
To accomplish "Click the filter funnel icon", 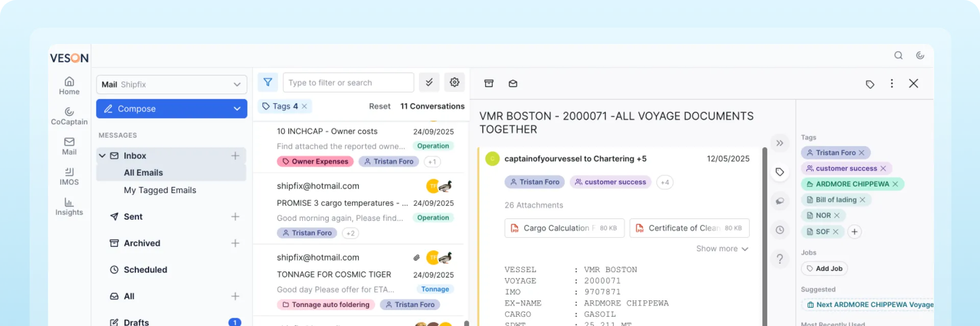I will point(268,82).
